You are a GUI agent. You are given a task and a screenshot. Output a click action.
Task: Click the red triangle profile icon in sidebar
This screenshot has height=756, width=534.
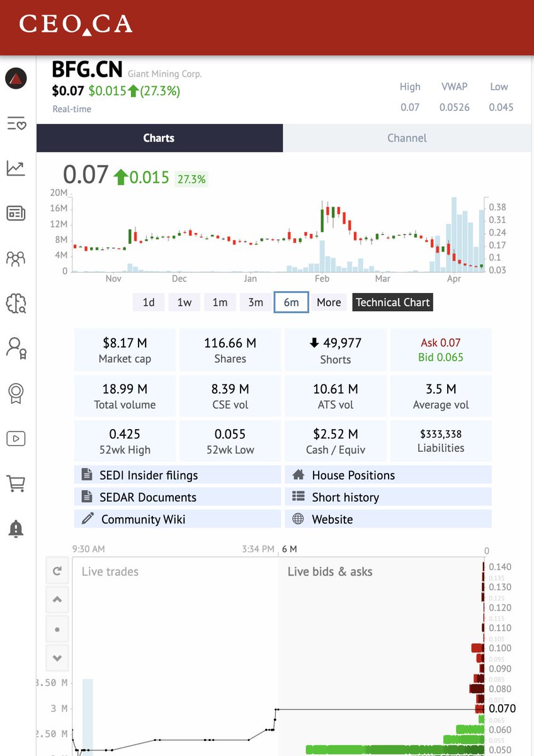(16, 78)
